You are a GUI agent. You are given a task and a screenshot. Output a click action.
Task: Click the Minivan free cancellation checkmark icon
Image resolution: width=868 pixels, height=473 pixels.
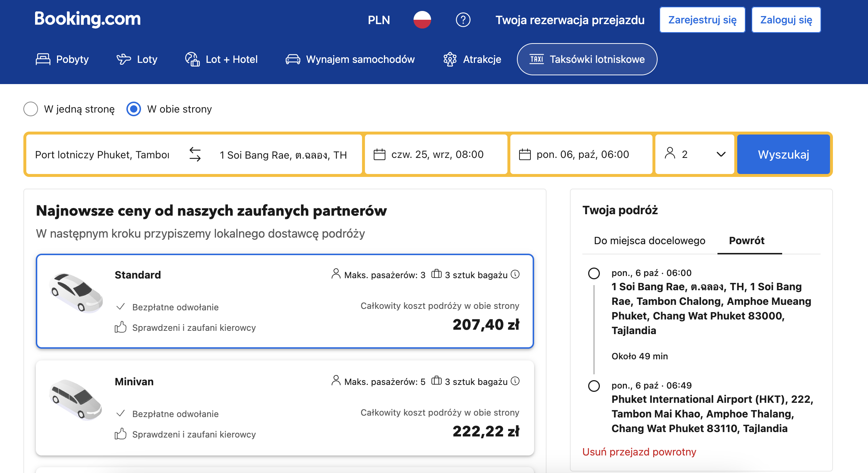pos(121,413)
